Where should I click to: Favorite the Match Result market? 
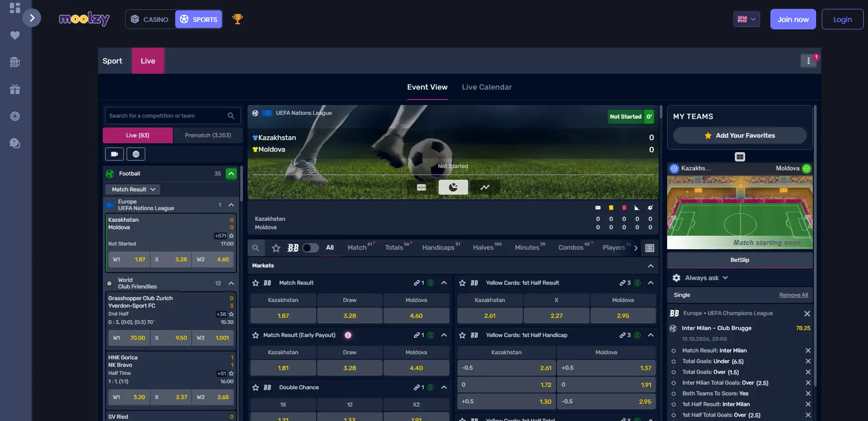point(256,283)
